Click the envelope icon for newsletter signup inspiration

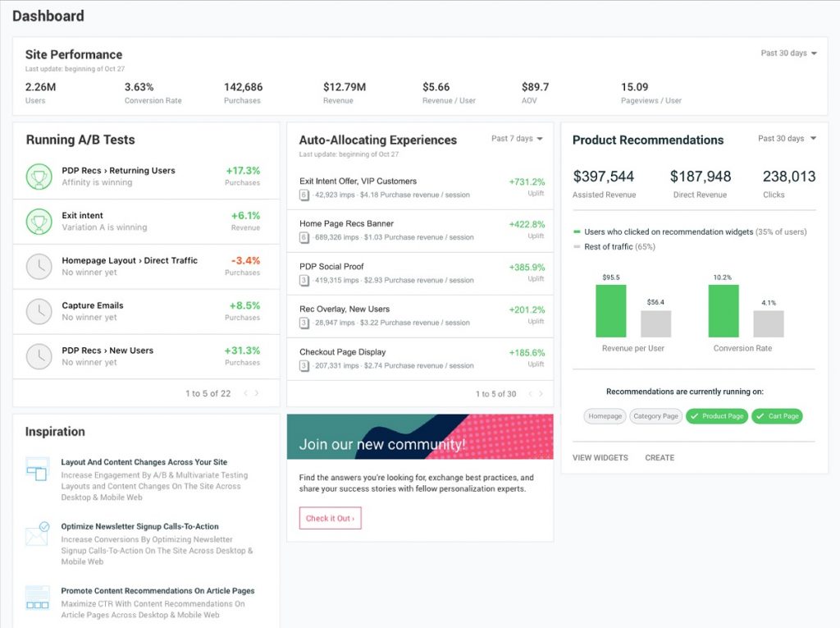click(x=36, y=534)
